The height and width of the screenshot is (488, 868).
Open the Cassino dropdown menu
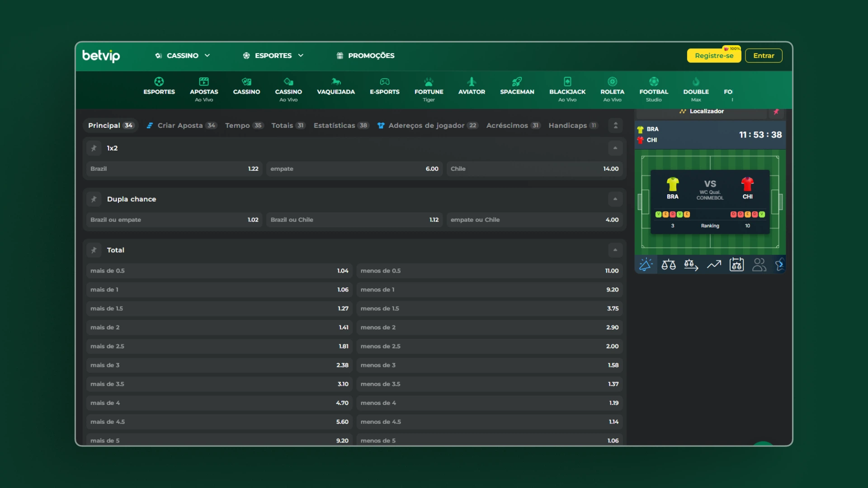[183, 56]
